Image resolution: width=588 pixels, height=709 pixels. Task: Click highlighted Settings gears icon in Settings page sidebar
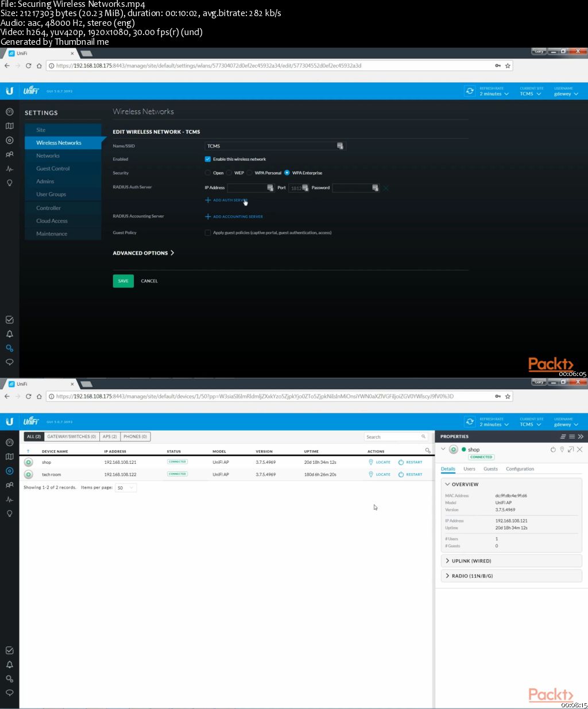click(x=9, y=348)
